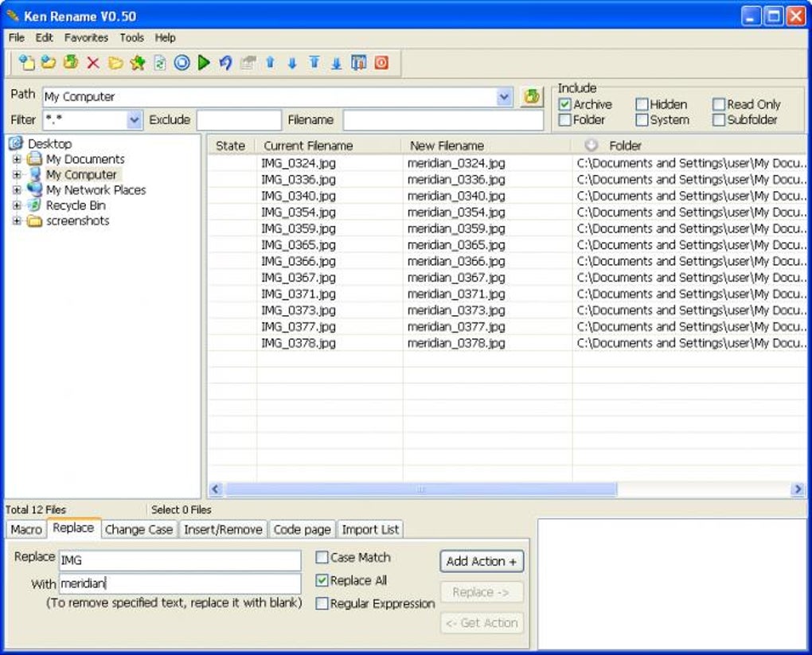812x655 pixels.
Task: Click the Current Filename column header
Action: click(308, 146)
